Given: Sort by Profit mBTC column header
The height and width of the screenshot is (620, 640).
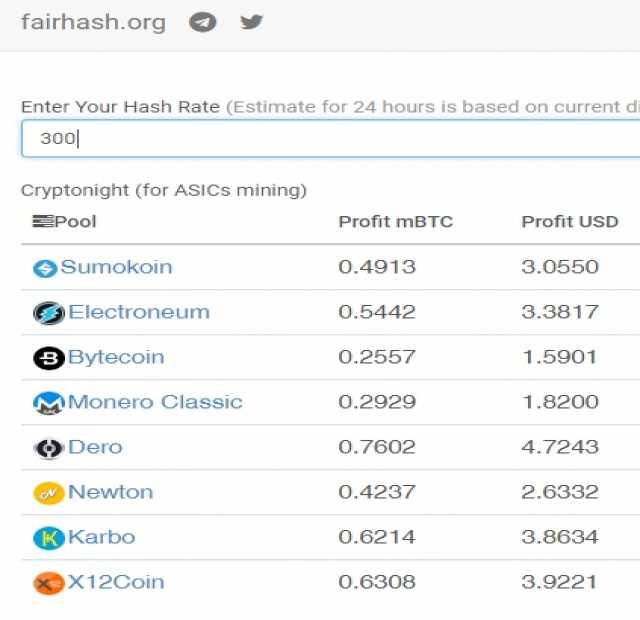Looking at the screenshot, I should [x=396, y=222].
